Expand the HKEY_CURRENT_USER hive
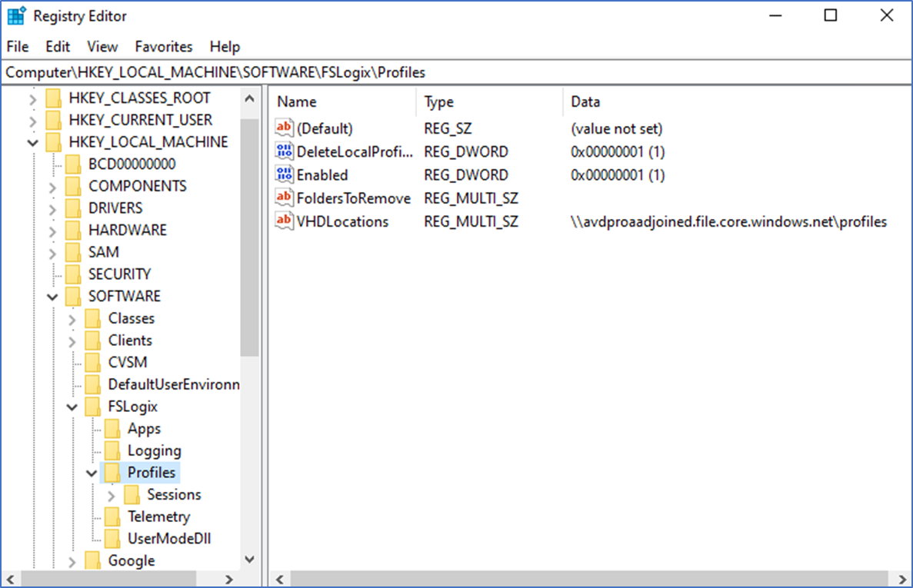The height and width of the screenshot is (588, 913). pyautogui.click(x=32, y=121)
